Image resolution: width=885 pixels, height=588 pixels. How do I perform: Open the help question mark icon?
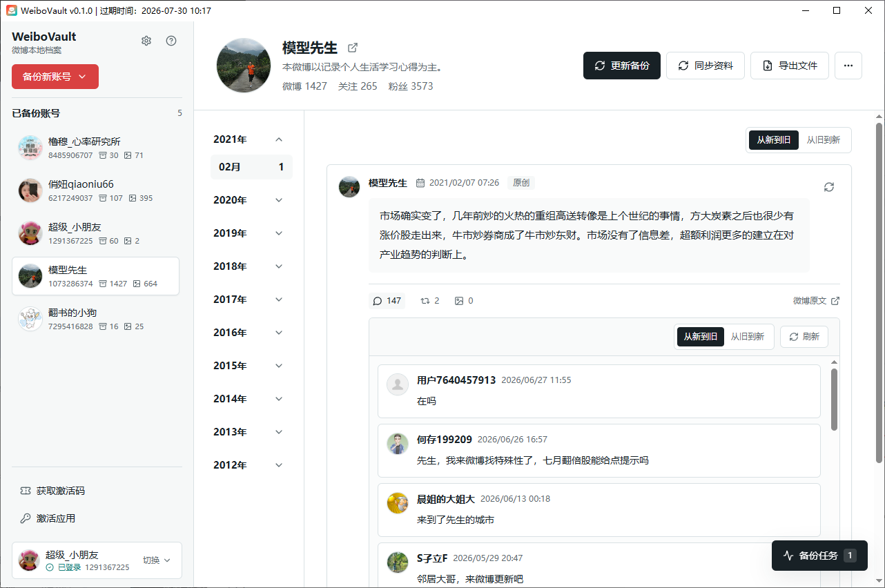pyautogui.click(x=171, y=41)
